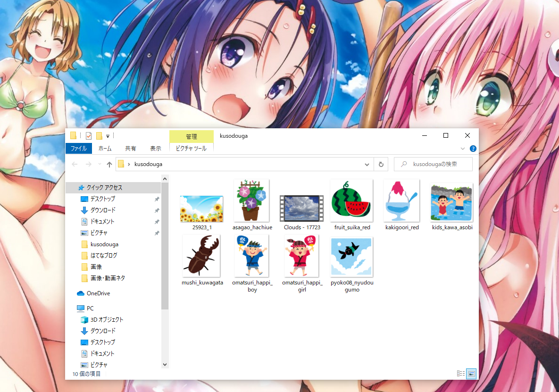Select the fruit_suika_red watermelon image
This screenshot has width=559, height=392.
point(352,205)
